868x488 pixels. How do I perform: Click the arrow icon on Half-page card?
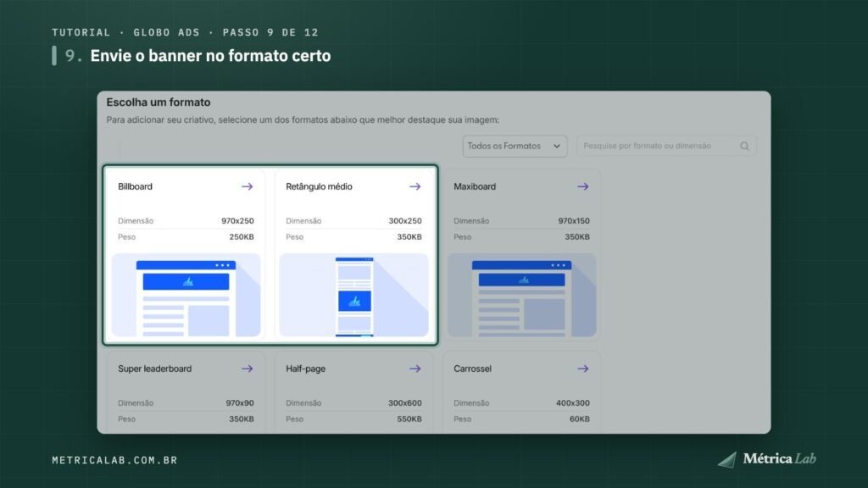[x=415, y=369]
